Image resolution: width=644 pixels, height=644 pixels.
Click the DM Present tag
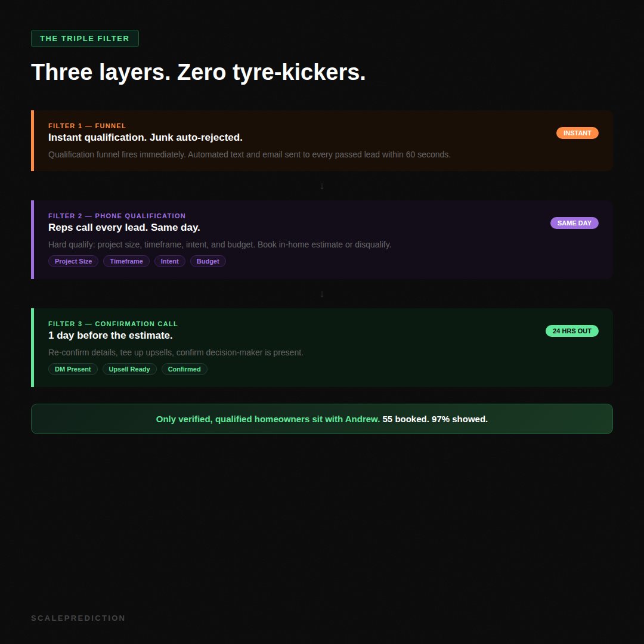(73, 369)
